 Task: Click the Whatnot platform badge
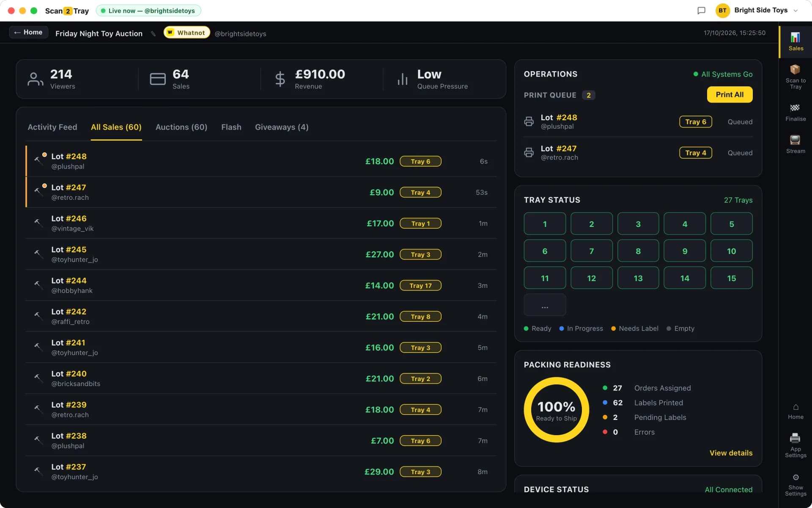coord(187,33)
